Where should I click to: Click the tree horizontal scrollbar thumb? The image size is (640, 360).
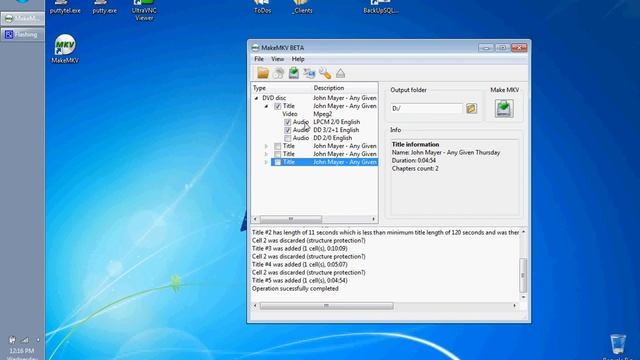[x=291, y=219]
